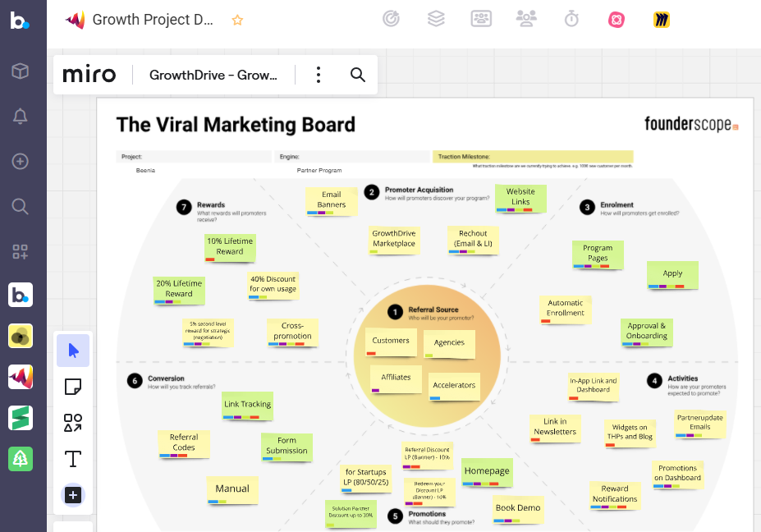This screenshot has width=761, height=532.
Task: Open add apps grid in sidebar
Action: pos(21,251)
